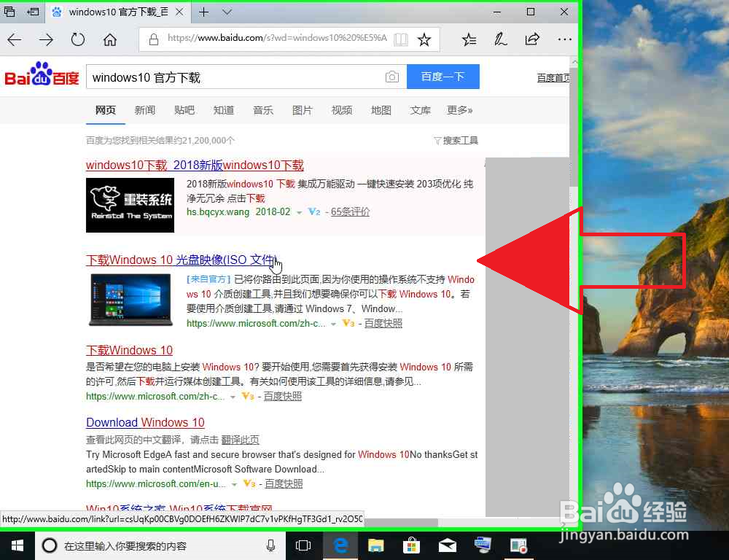729x560 pixels.
Task: Switch to the 贴吧 tab
Action: click(x=184, y=110)
